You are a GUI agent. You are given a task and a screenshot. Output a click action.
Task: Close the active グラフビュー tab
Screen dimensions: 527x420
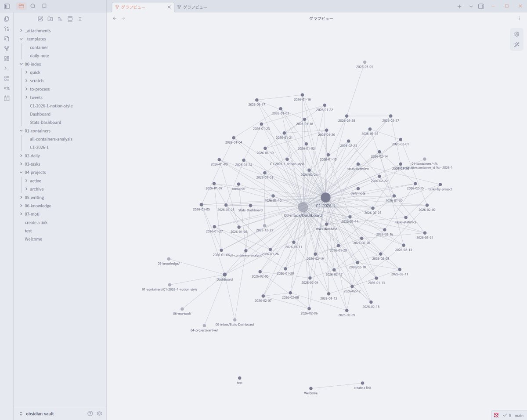pyautogui.click(x=169, y=7)
